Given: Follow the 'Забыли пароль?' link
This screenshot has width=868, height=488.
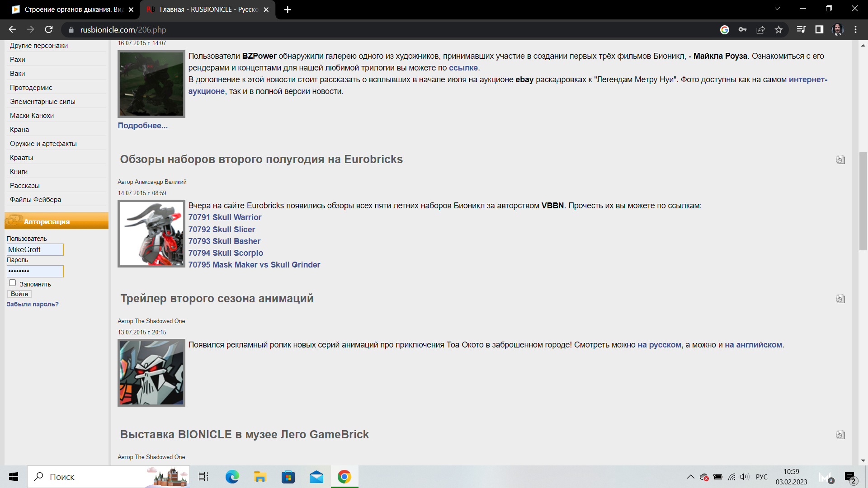Looking at the screenshot, I should tap(33, 304).
